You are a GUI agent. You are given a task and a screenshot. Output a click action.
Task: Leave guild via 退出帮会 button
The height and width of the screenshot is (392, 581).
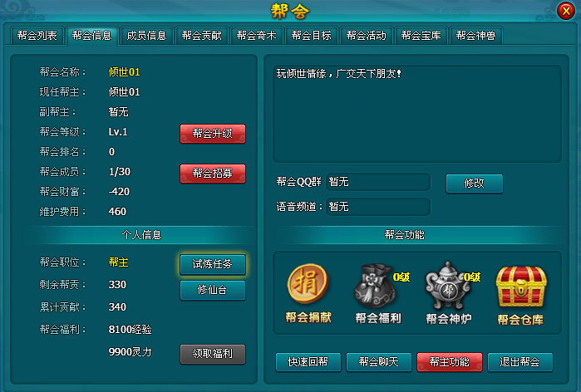point(519,361)
